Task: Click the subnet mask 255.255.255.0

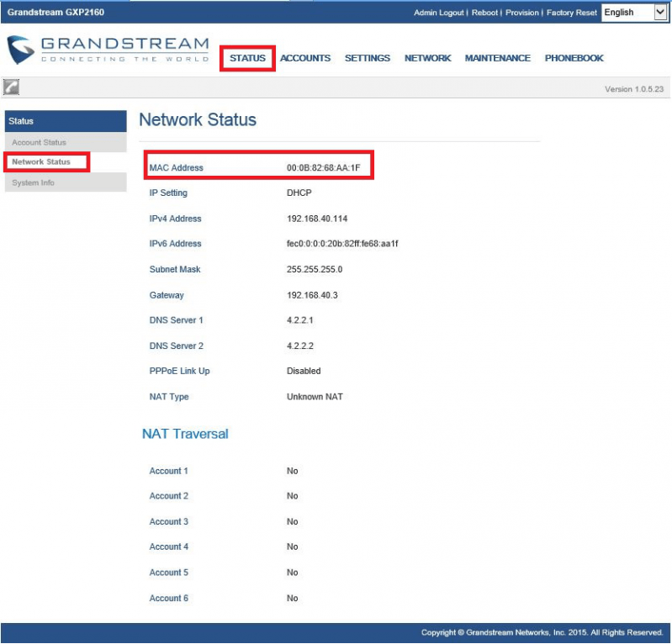Action: tap(315, 269)
